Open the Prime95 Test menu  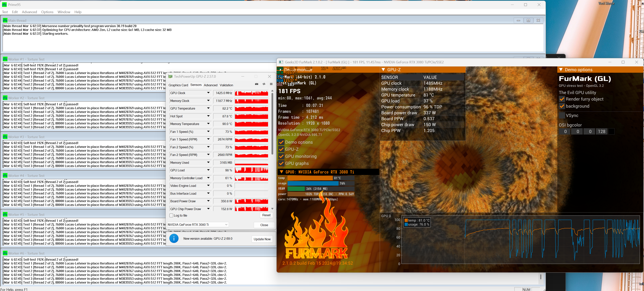(5, 12)
